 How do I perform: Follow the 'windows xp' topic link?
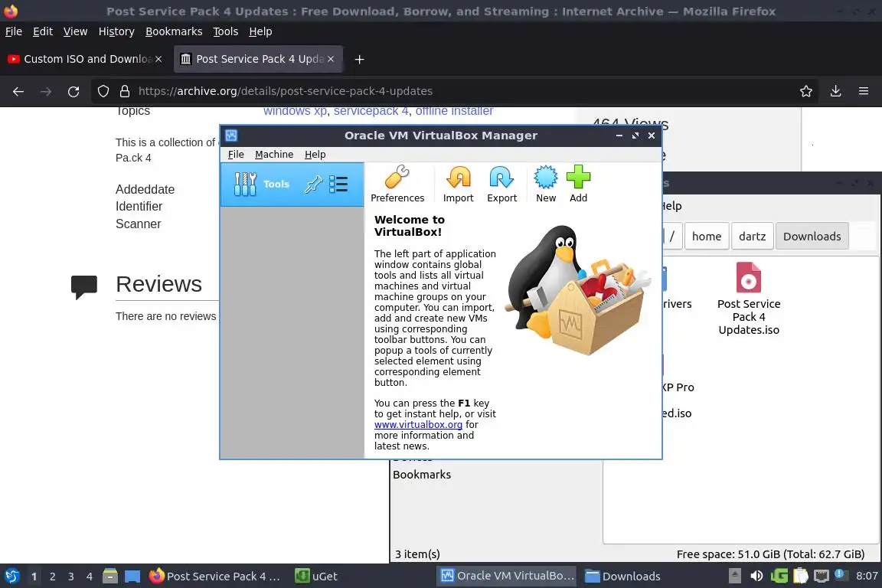click(295, 111)
